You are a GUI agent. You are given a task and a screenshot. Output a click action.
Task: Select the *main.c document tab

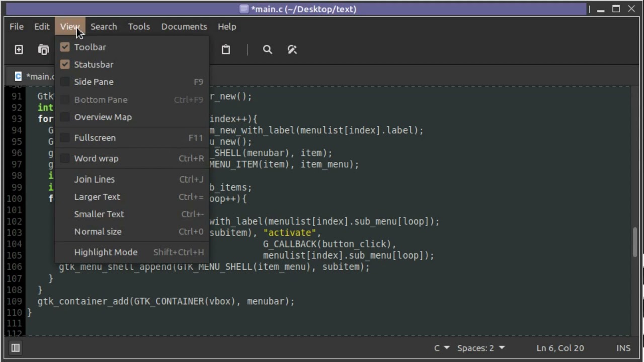(x=40, y=76)
